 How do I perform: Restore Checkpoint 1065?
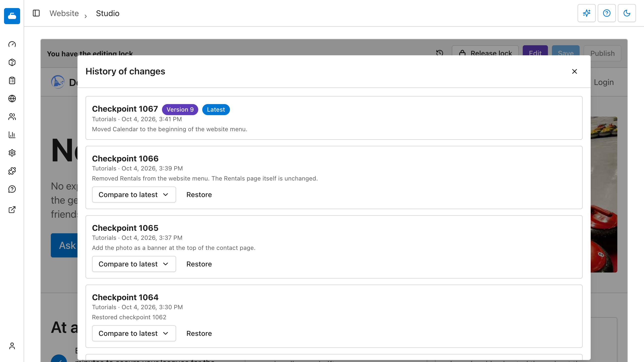coord(199,264)
